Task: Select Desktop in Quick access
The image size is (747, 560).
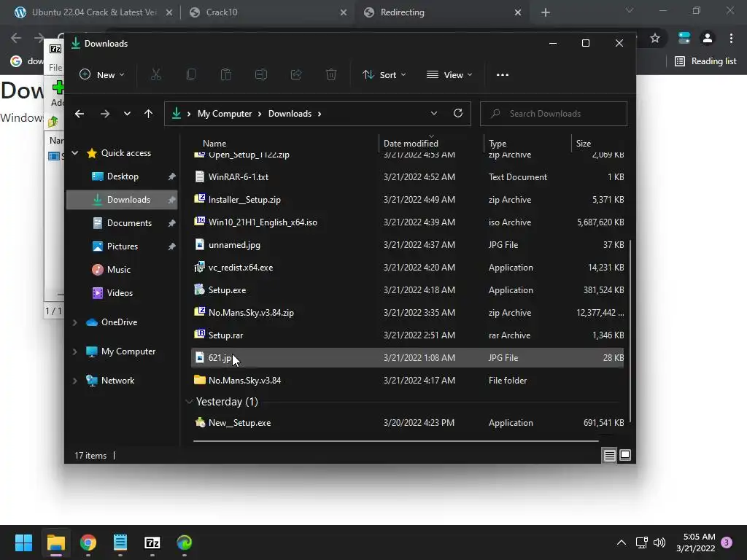Action: 123,176
